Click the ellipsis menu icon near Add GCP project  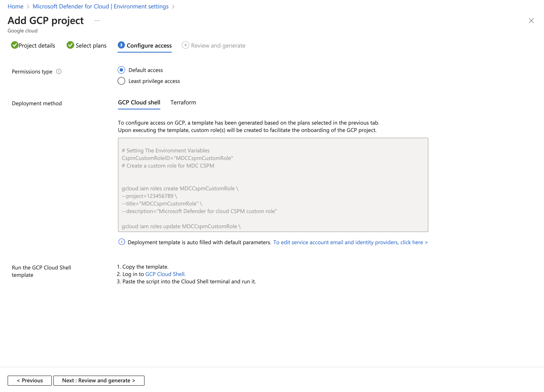97,21
